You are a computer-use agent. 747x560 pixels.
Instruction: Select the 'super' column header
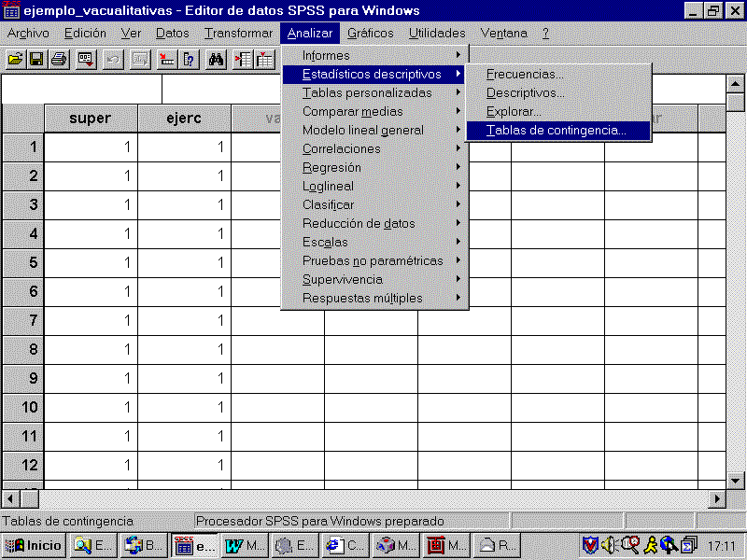pyautogui.click(x=91, y=119)
